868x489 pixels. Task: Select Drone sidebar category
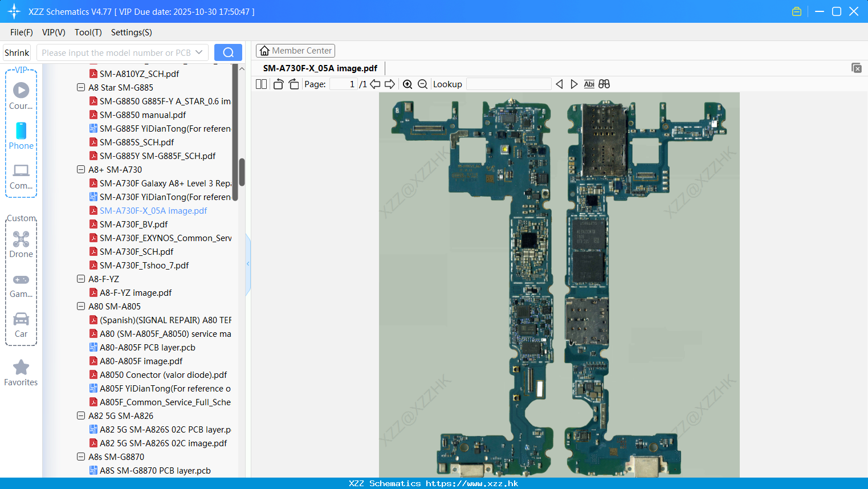pyautogui.click(x=21, y=244)
